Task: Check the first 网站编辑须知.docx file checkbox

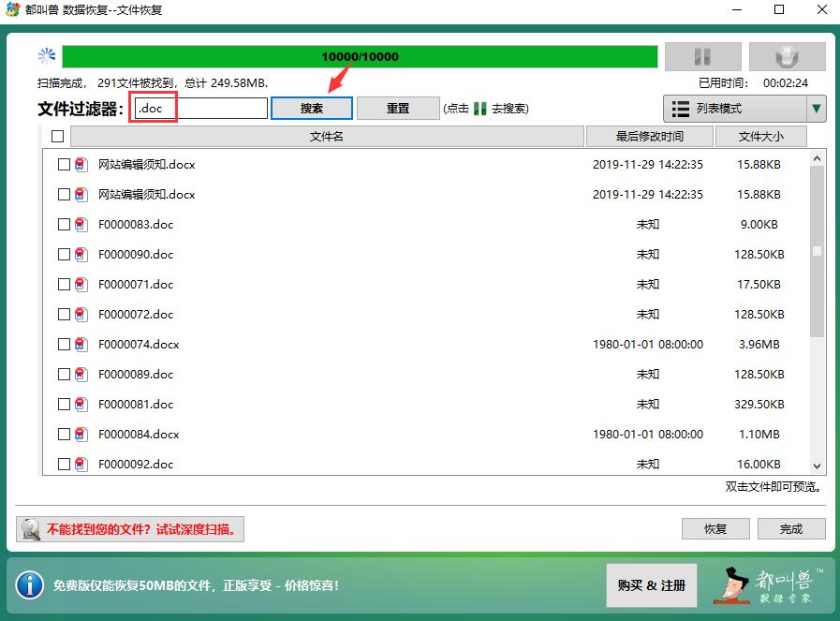Action: point(64,165)
